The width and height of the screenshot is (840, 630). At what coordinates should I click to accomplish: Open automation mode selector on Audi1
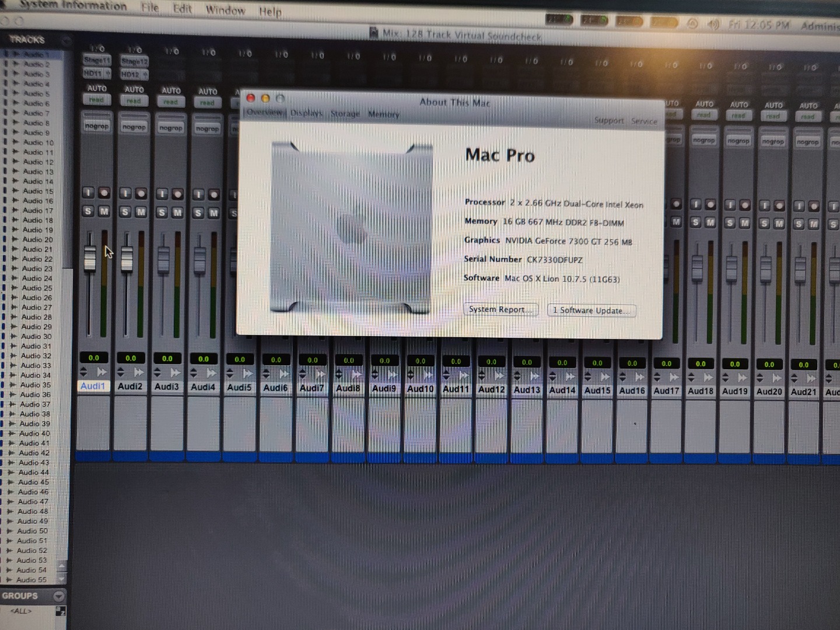pyautogui.click(x=96, y=100)
